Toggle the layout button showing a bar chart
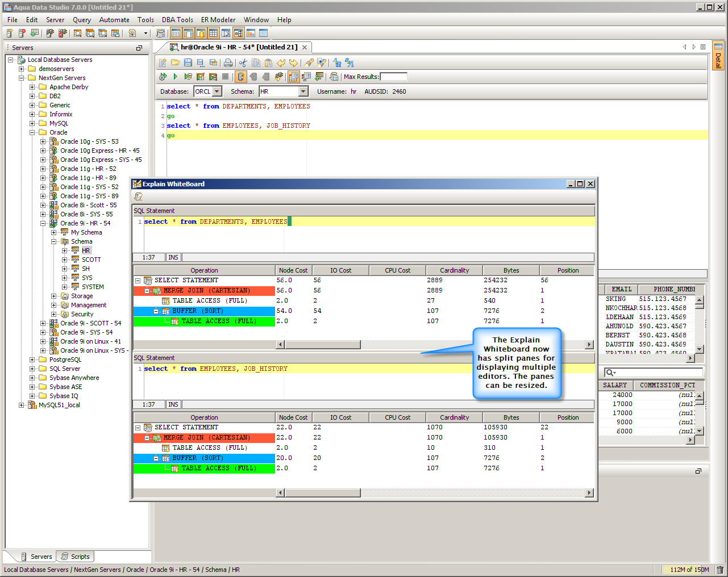 click(x=251, y=34)
